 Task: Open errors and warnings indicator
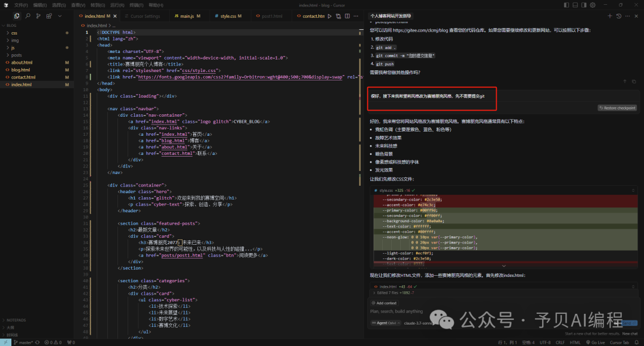click(x=53, y=342)
